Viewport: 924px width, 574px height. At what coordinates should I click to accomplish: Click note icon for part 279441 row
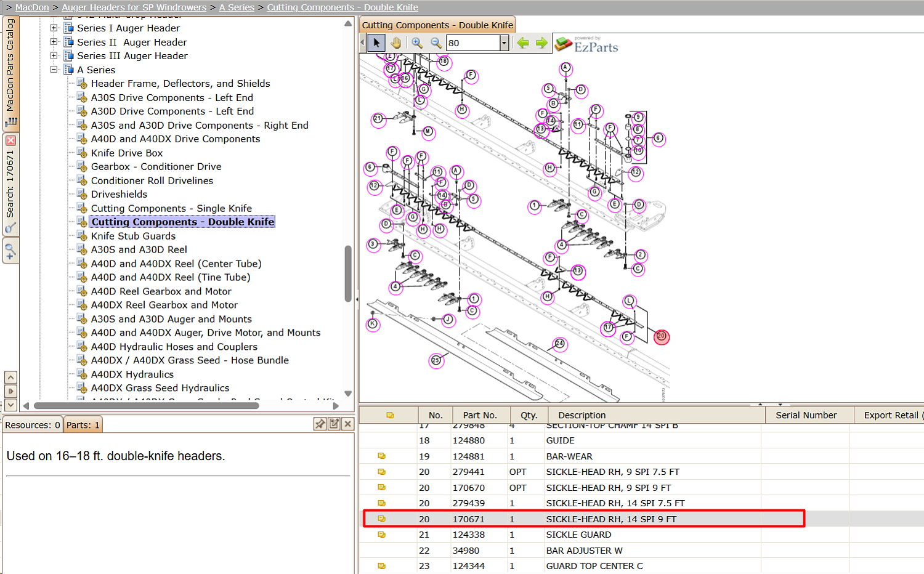pyautogui.click(x=381, y=472)
